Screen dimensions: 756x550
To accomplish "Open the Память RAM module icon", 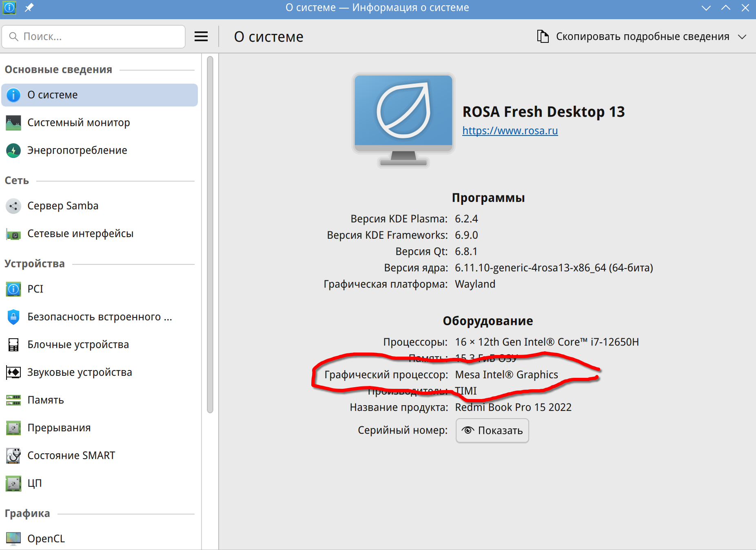I will (13, 400).
